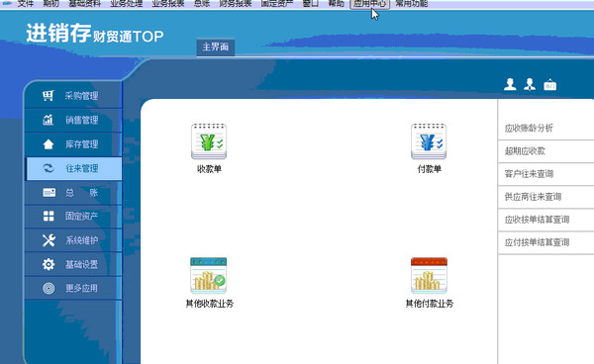Open the 客户往来查询 link
594x364 pixels.
pos(529,174)
